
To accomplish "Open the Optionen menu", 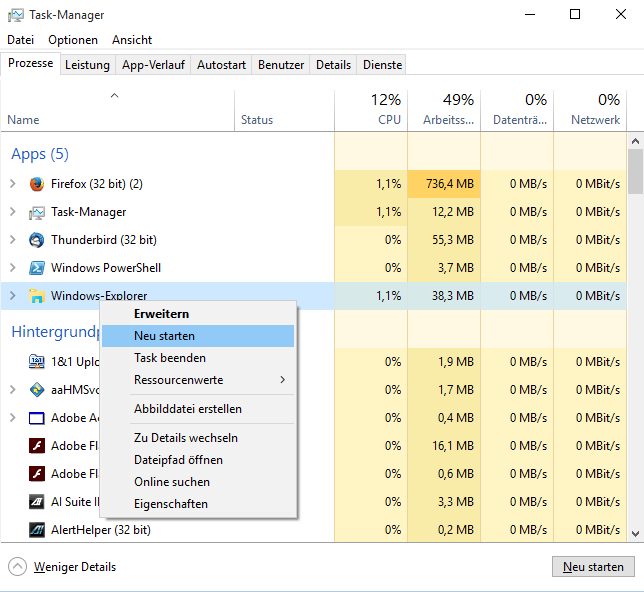I will click(x=73, y=40).
